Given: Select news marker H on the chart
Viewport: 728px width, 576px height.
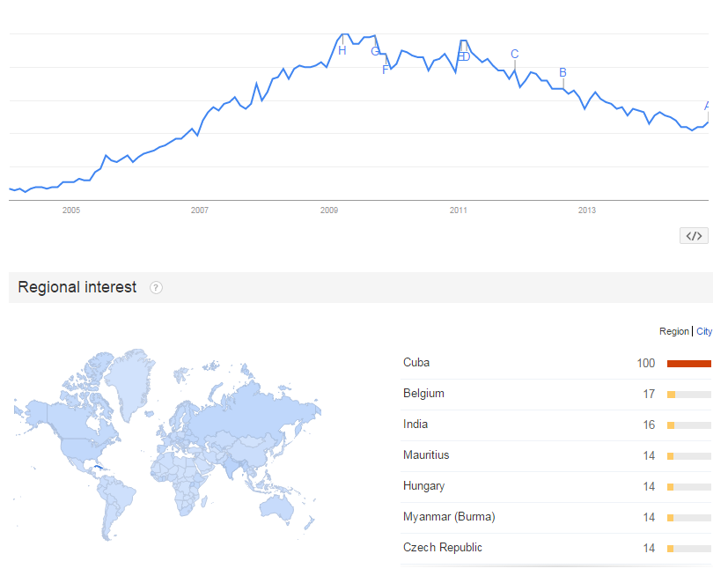Looking at the screenshot, I should tap(342, 50).
